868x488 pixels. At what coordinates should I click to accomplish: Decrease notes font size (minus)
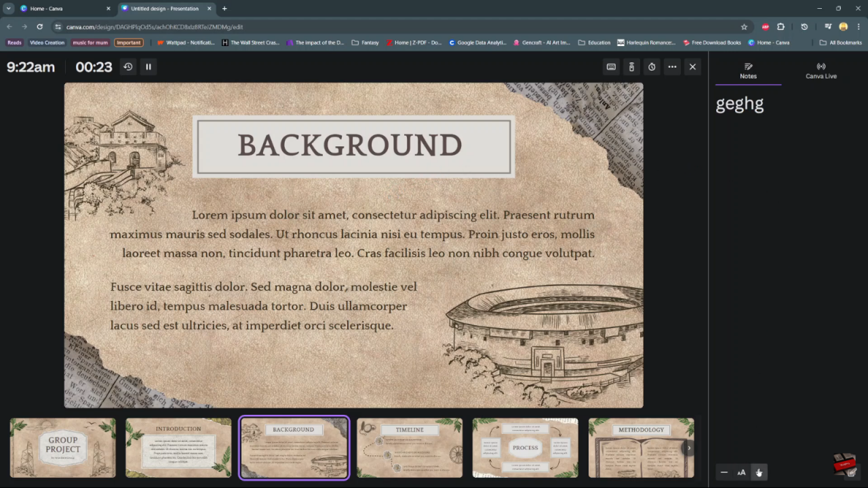(724, 472)
